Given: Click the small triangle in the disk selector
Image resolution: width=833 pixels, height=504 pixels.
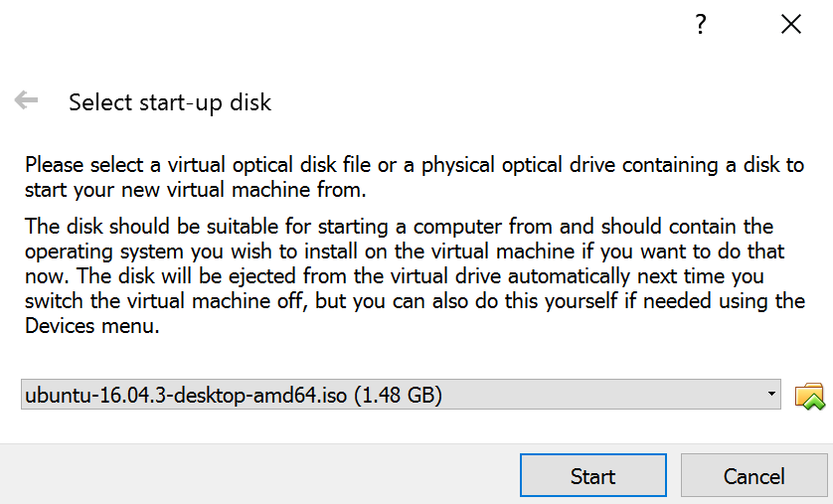Looking at the screenshot, I should 771,394.
